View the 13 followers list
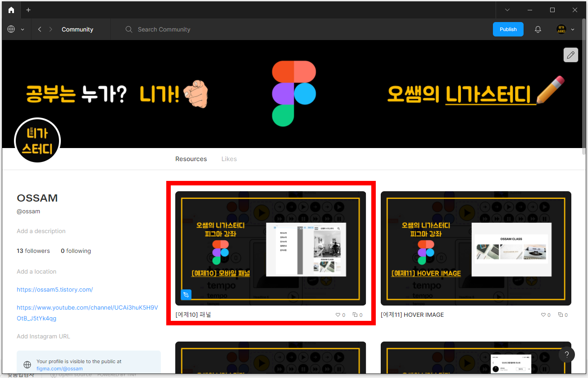 coord(33,251)
